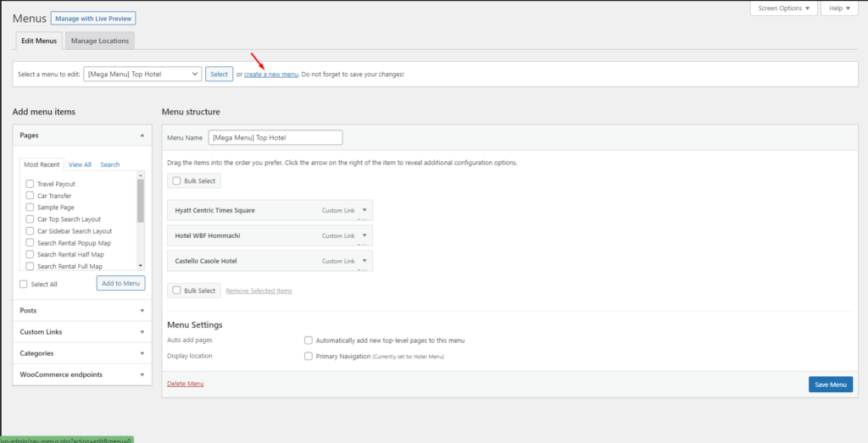Image resolution: width=868 pixels, height=443 pixels.
Task: Open the Help dropdown panel
Action: tap(839, 8)
